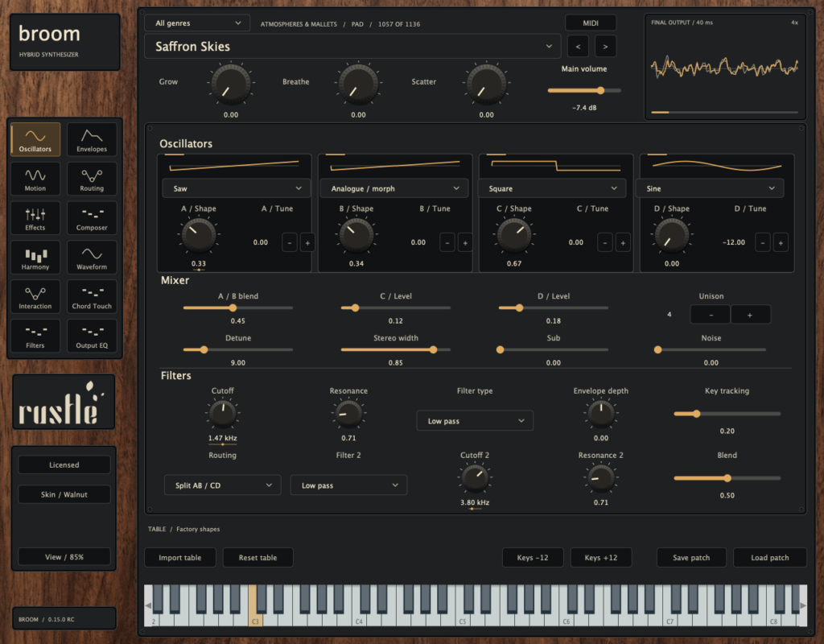Shift keyboard with Keys -12

pos(533,557)
